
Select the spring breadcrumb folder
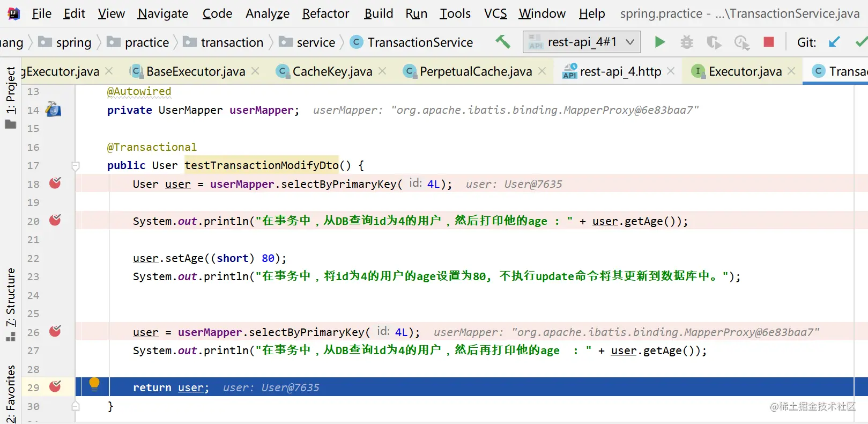(65, 42)
